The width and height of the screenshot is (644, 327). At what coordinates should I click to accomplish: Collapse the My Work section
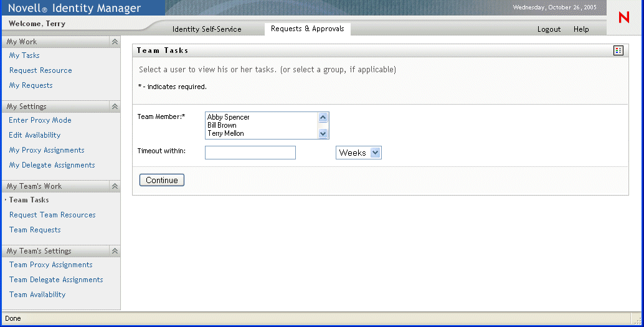click(x=115, y=42)
